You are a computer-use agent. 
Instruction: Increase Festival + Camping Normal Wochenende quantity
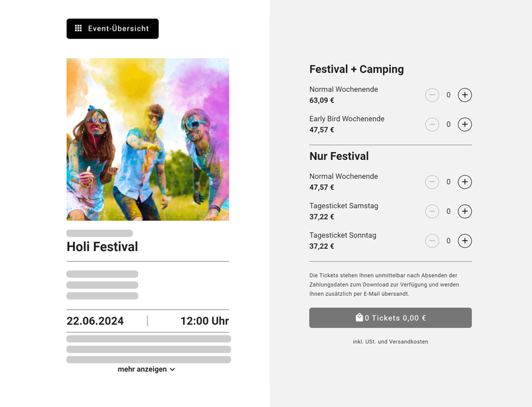464,95
